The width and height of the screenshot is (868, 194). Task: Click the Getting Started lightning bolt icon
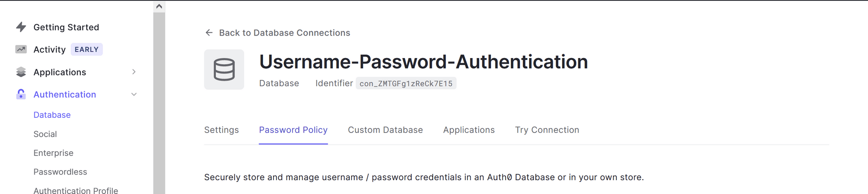21,27
